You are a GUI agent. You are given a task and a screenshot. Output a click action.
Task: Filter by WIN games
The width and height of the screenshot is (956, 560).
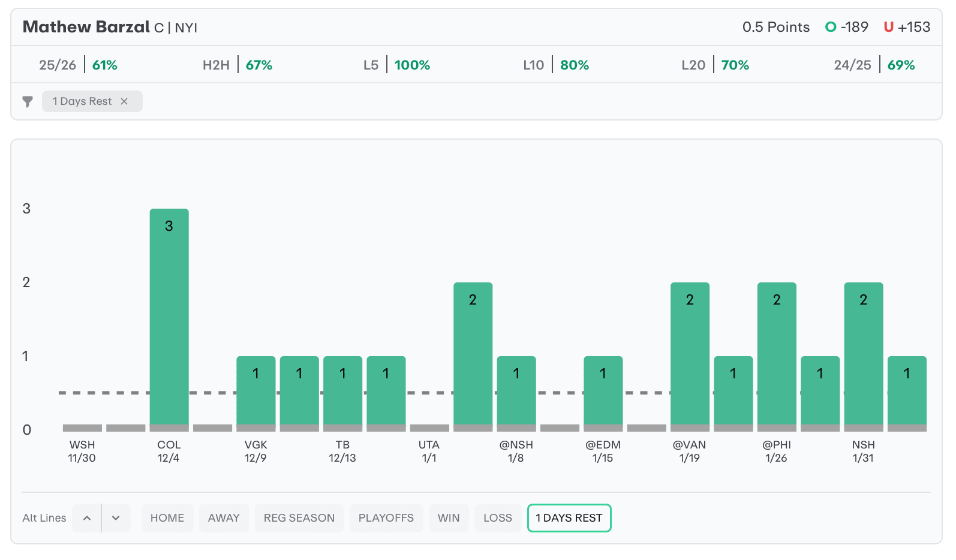(449, 518)
